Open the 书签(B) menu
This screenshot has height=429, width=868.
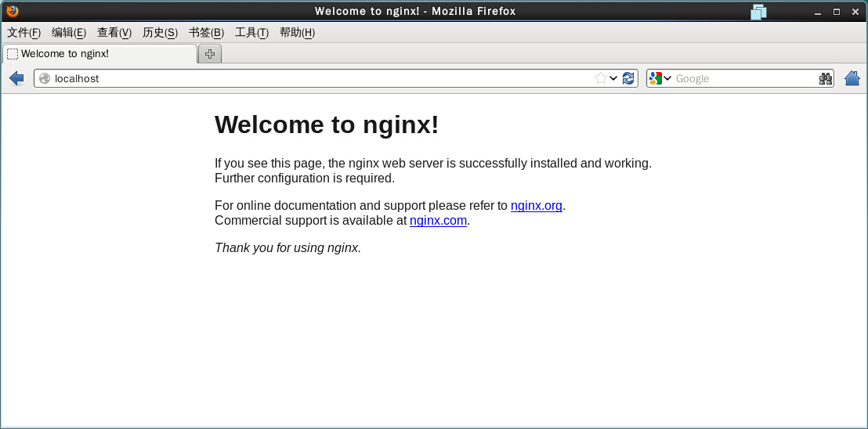pyautogui.click(x=207, y=33)
